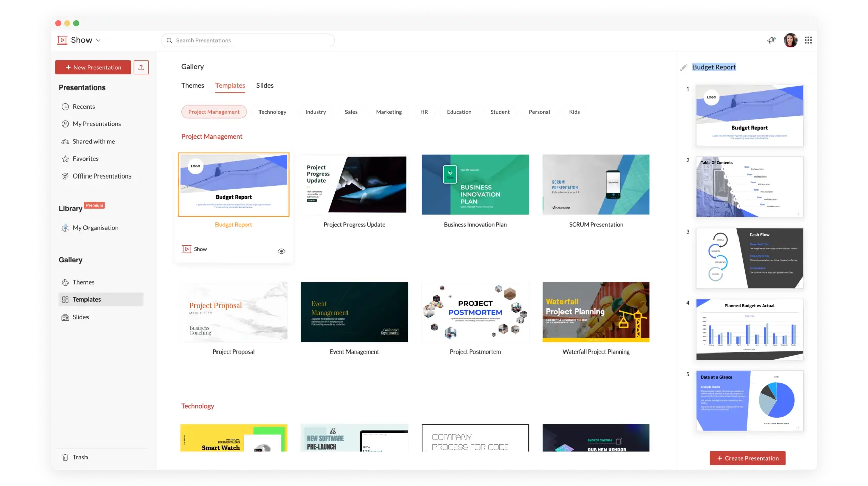This screenshot has width=868, height=486.
Task: Open Shared with me section
Action: pos(94,141)
